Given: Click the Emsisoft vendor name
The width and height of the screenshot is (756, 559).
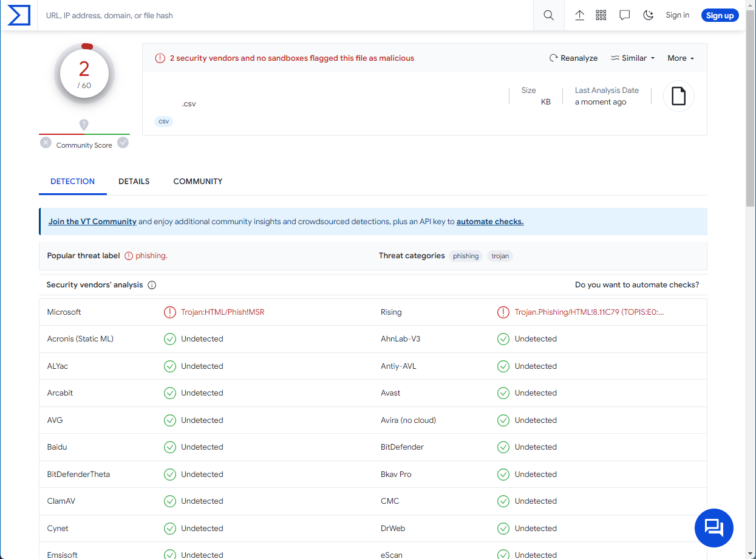Looking at the screenshot, I should point(62,555).
